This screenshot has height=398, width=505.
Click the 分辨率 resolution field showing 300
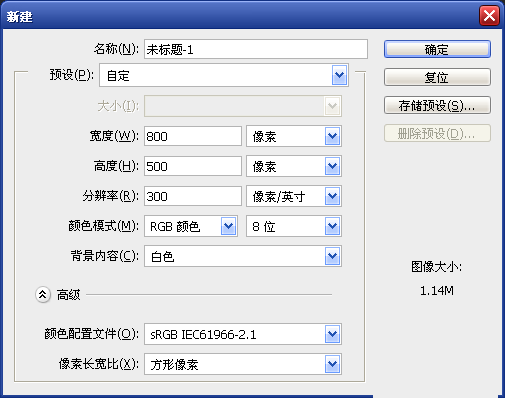(193, 196)
